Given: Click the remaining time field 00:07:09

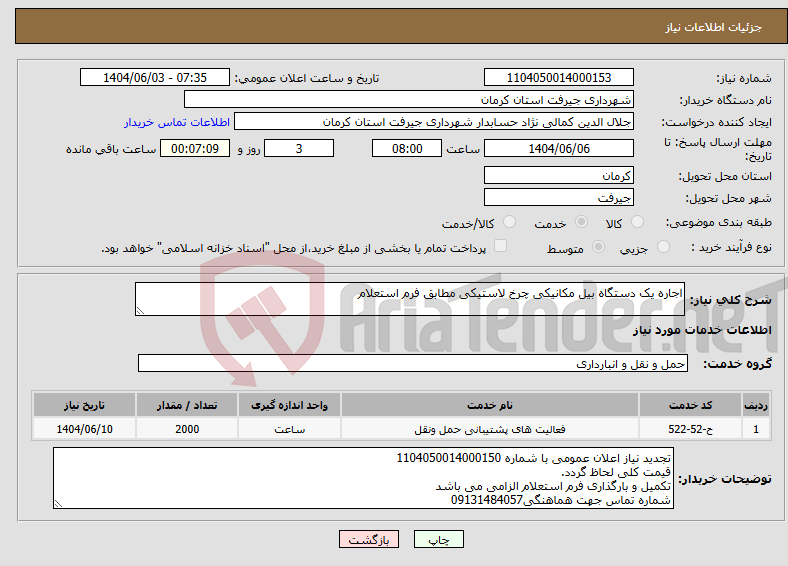Looking at the screenshot, I should (195, 148).
